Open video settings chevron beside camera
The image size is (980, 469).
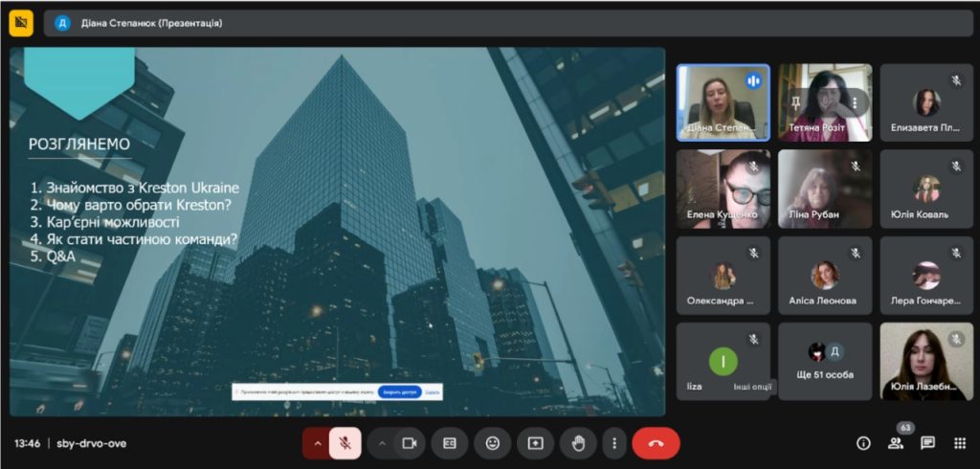pos(382,443)
